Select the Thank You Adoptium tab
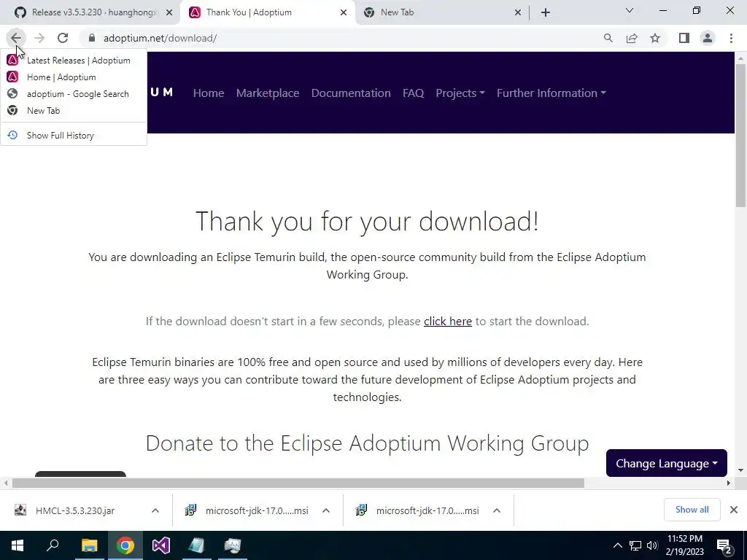The height and width of the screenshot is (560, 747). 268,12
